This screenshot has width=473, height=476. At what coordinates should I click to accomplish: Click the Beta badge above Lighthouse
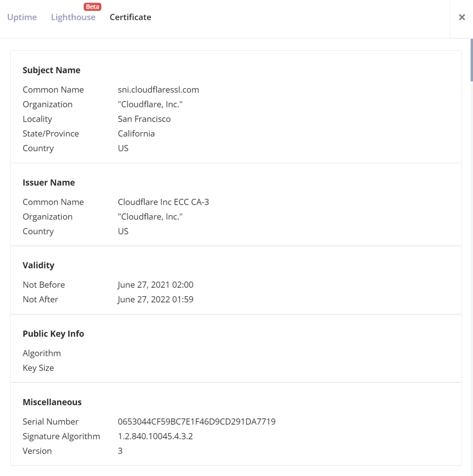point(93,7)
